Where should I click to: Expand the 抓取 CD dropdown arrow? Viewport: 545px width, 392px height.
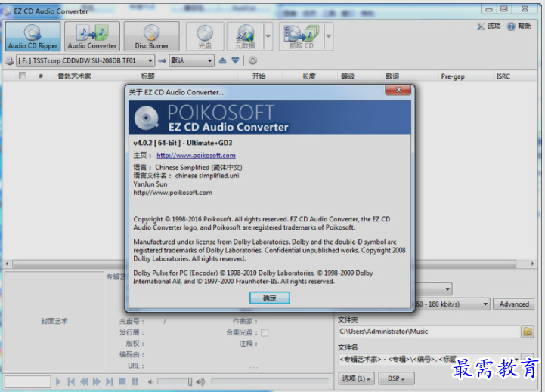click(x=329, y=36)
